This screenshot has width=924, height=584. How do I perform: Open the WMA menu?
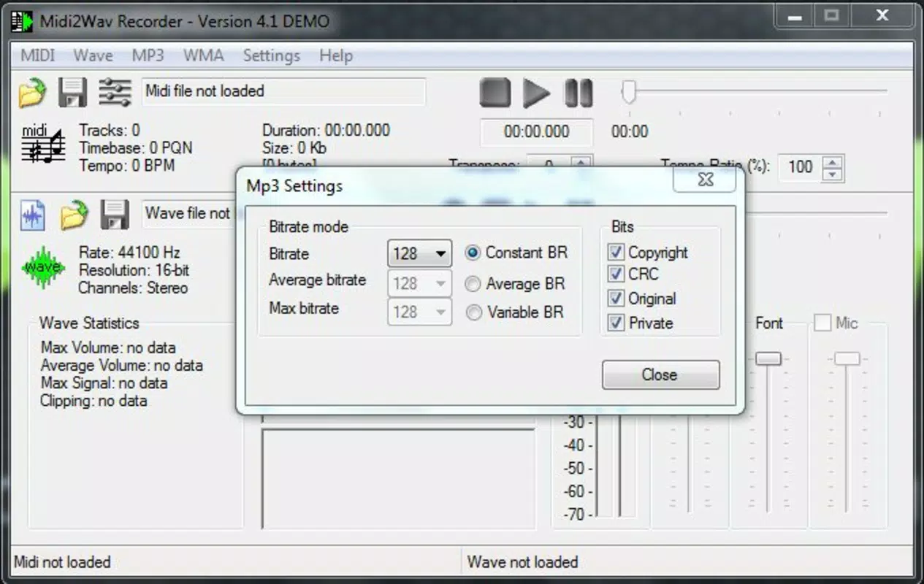click(x=204, y=55)
